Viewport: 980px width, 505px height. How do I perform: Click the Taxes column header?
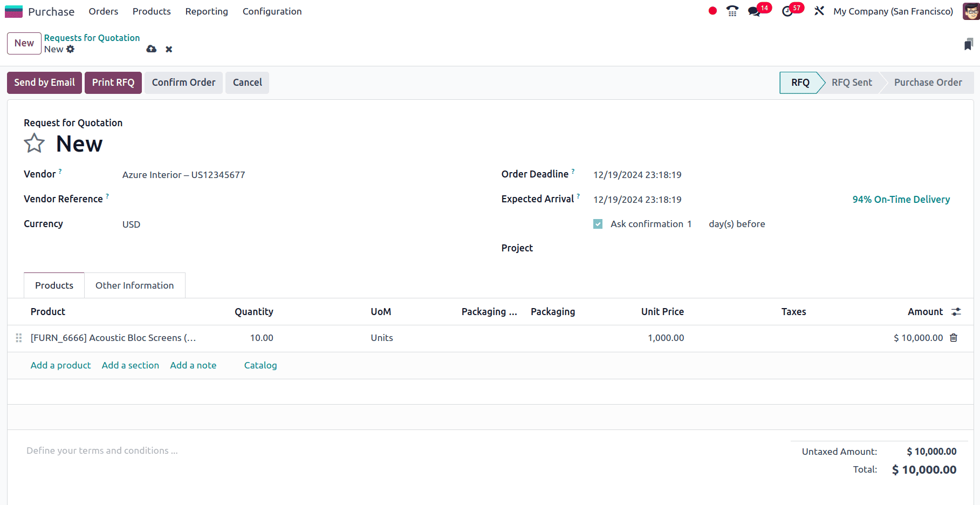(x=793, y=312)
